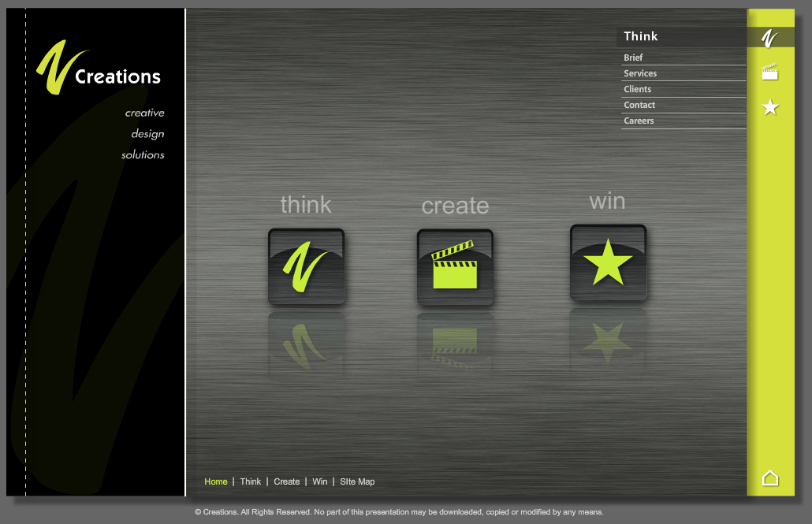Follow the Think link in footer navigation
The image size is (812, 524).
tap(250, 481)
